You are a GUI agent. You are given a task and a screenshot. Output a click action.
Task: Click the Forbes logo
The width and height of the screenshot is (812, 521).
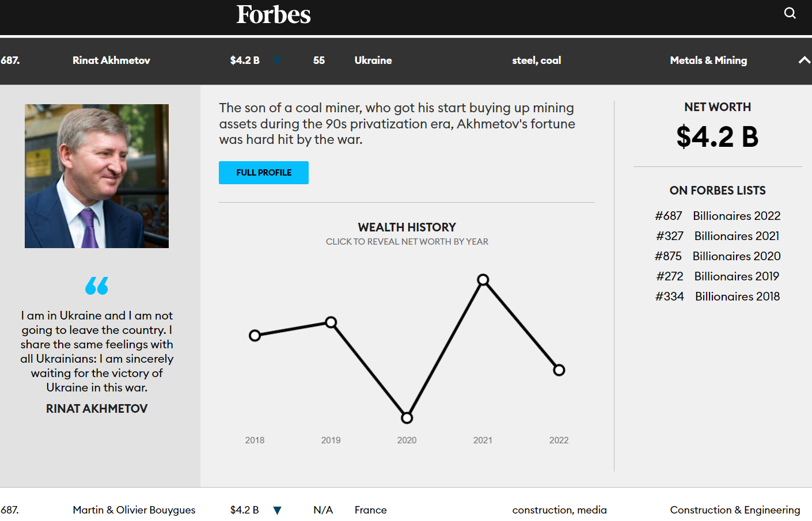(x=274, y=14)
